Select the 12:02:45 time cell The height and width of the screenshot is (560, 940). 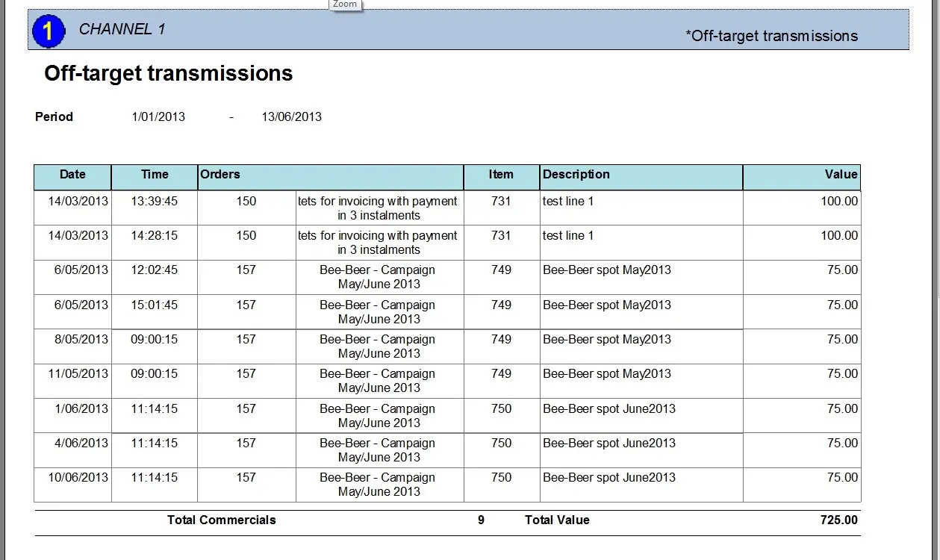[x=155, y=270]
